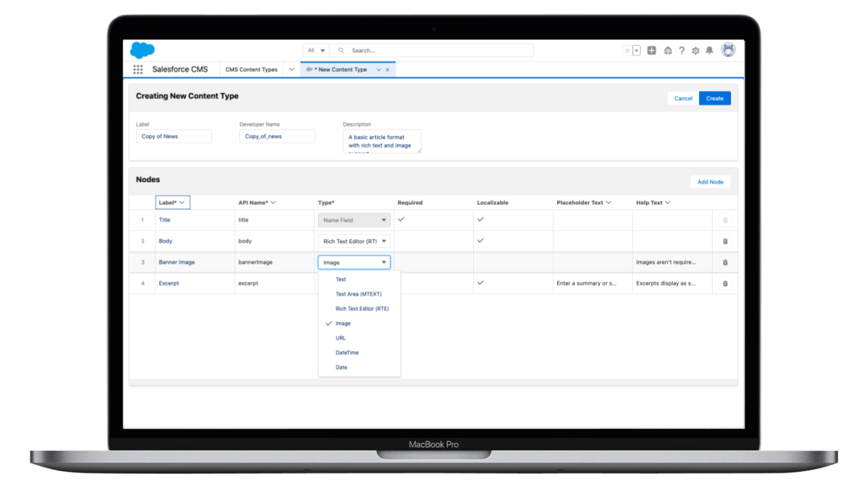Image resolution: width=868 pixels, height=488 pixels.
Task: Click the Create button
Action: click(715, 98)
